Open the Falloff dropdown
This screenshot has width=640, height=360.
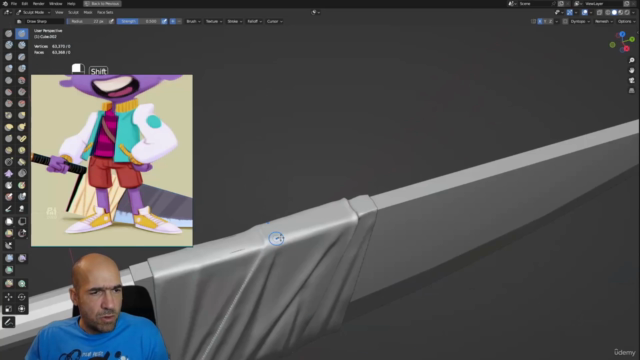click(254, 21)
